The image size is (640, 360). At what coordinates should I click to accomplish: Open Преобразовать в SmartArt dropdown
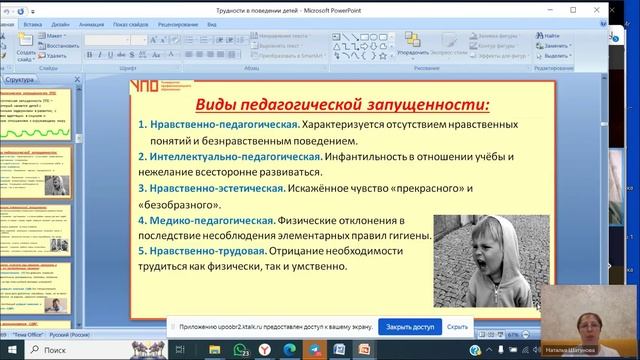pyautogui.click(x=288, y=56)
